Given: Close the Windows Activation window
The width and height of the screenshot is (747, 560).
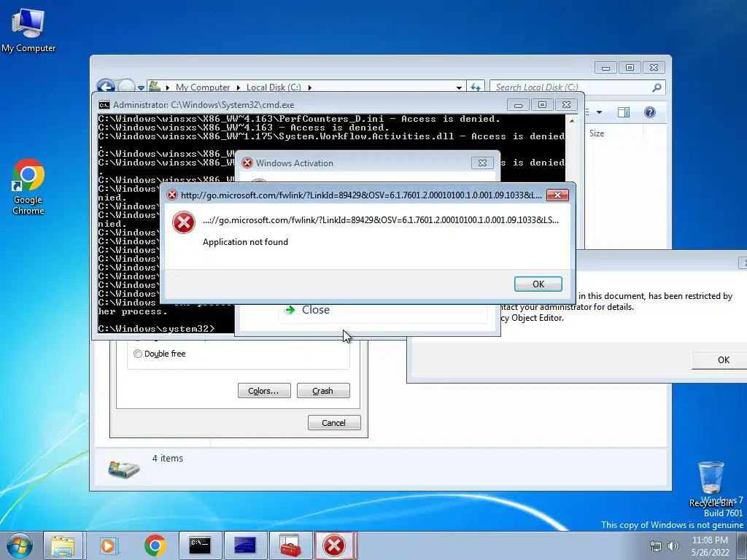Looking at the screenshot, I should [482, 163].
